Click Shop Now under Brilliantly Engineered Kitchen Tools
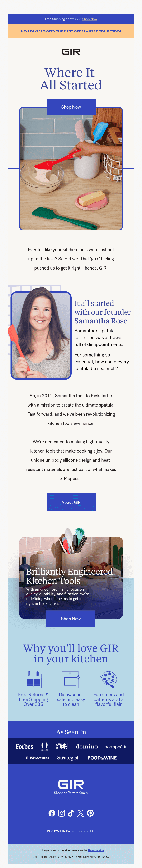This screenshot has width=142, height=868. pos(71,619)
